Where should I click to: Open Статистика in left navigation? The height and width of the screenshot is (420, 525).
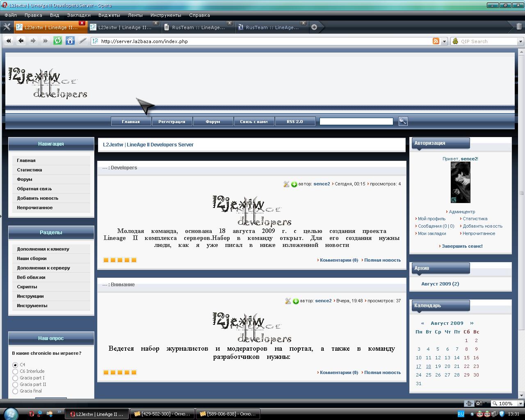coord(30,170)
